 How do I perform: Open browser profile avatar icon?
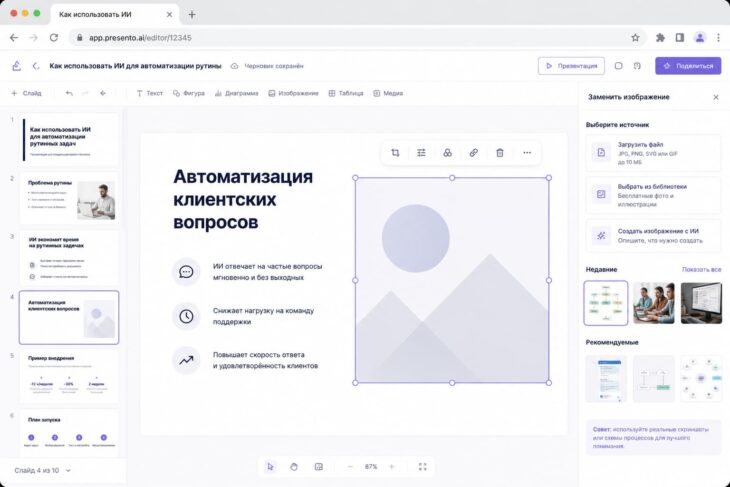pos(699,38)
